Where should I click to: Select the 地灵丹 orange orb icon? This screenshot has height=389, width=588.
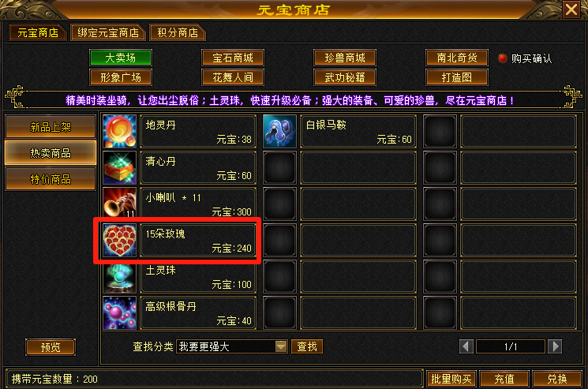click(x=120, y=131)
